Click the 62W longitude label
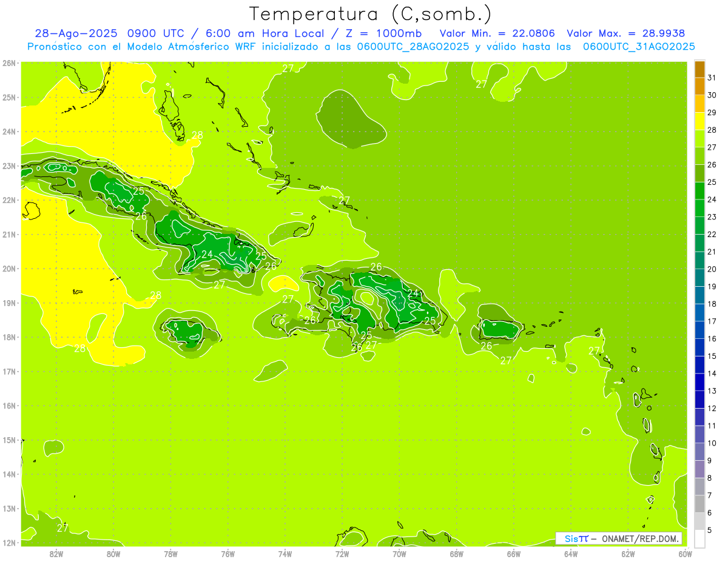Image resolution: width=728 pixels, height=562 pixels. click(x=628, y=554)
